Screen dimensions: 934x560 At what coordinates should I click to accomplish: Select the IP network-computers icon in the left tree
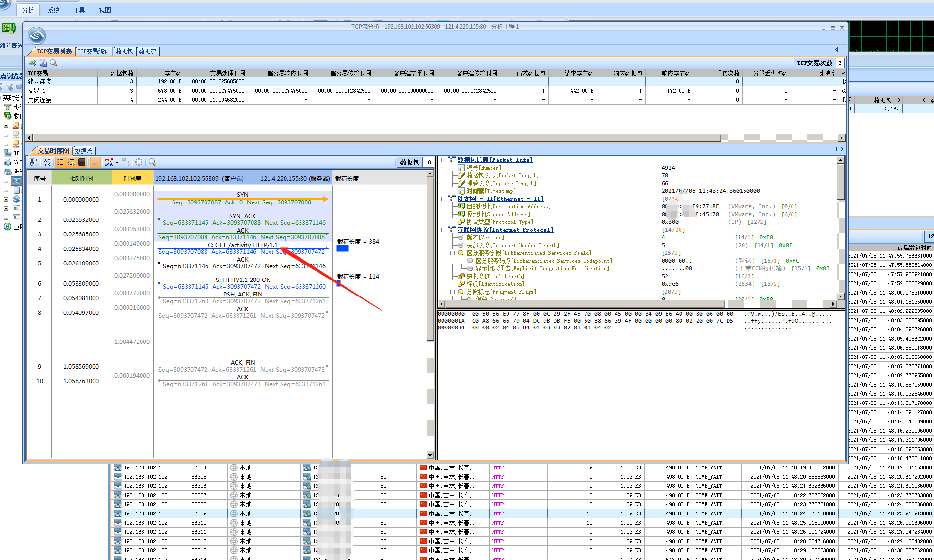point(8,153)
